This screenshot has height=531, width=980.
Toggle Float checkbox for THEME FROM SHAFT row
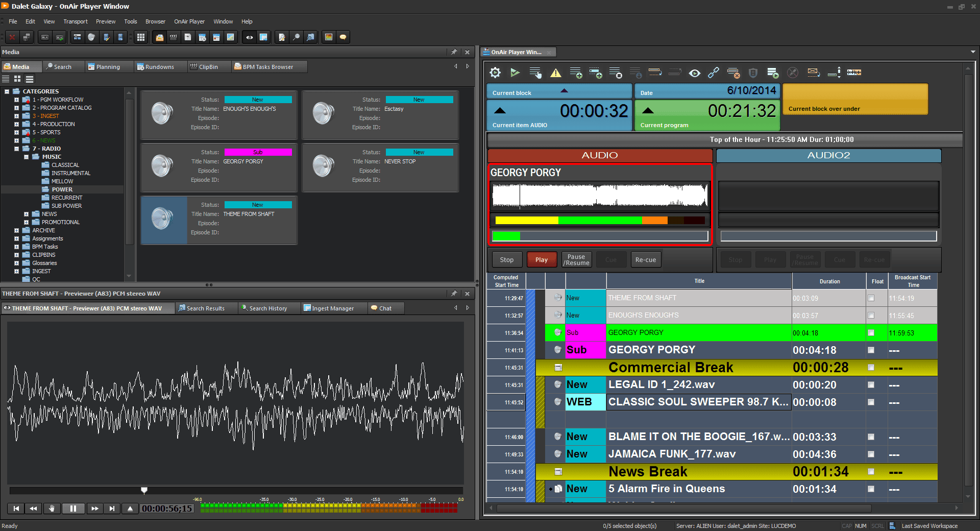(x=871, y=298)
